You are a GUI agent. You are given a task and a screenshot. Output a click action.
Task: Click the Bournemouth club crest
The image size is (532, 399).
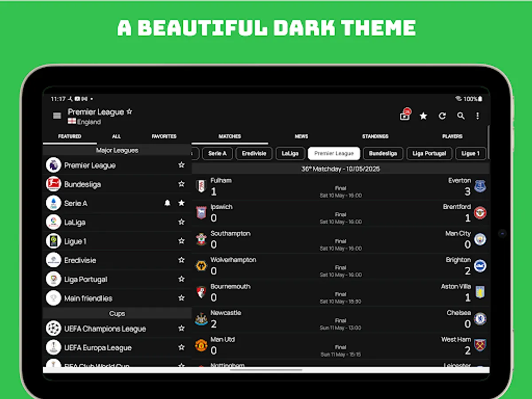(x=201, y=292)
